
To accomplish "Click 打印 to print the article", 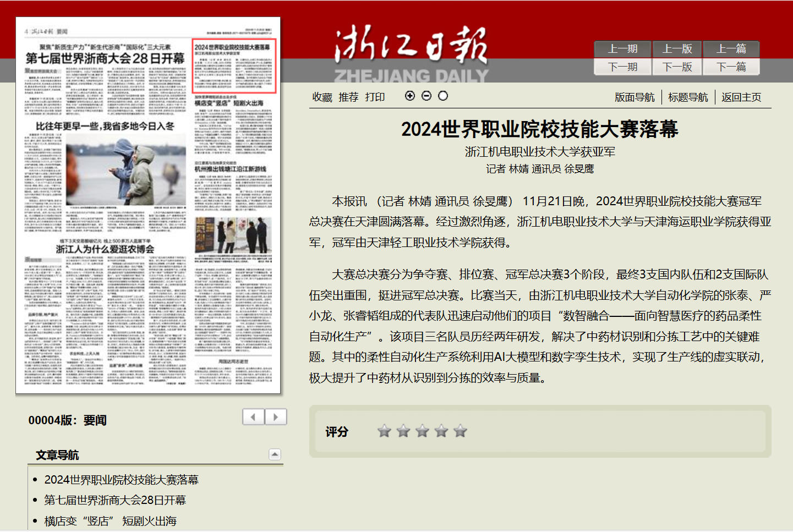I will [375, 97].
